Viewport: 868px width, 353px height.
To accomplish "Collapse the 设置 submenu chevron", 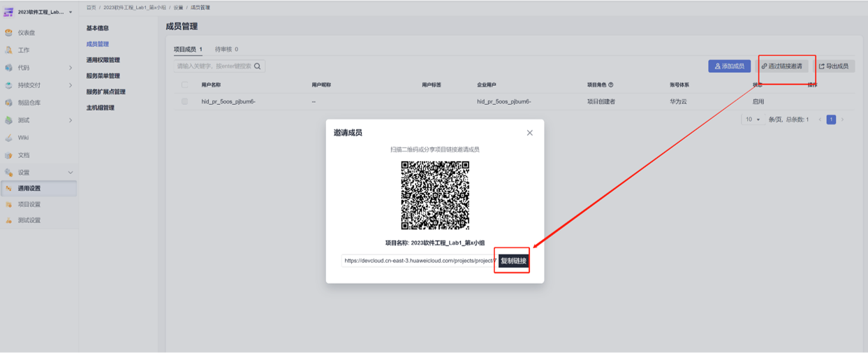I will (x=71, y=173).
